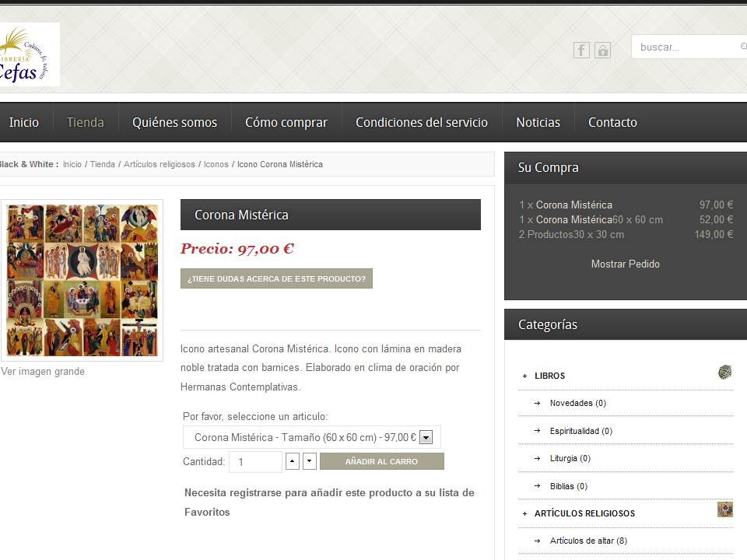Viewport: 747px width, 560px height.
Task: Open the Espiritualidad (0) subcategory
Action: point(580,431)
